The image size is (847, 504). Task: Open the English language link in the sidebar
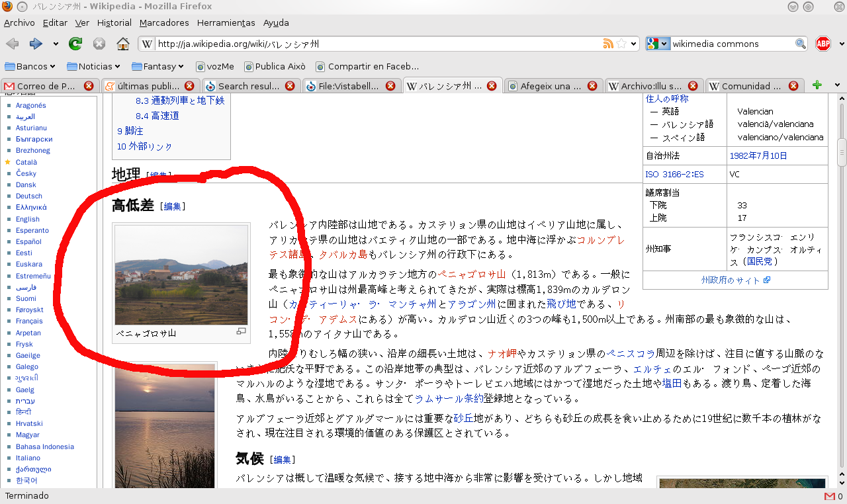[x=28, y=219]
